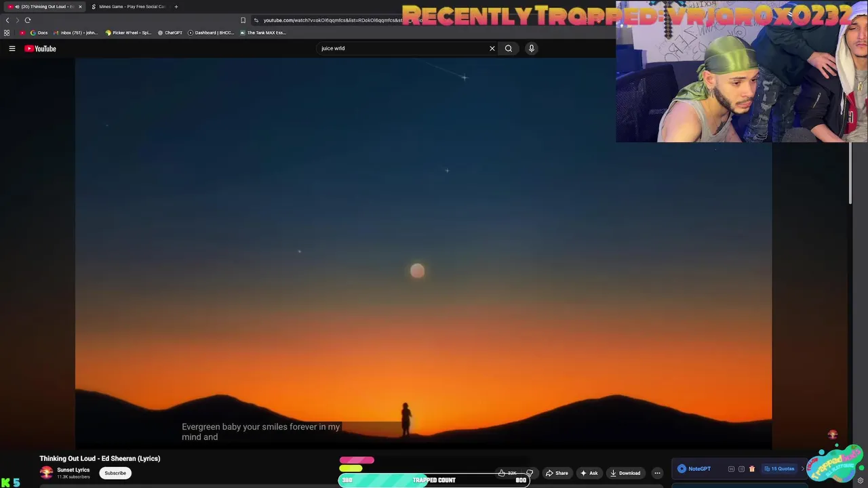Open more actions three-dot menu

(x=657, y=473)
